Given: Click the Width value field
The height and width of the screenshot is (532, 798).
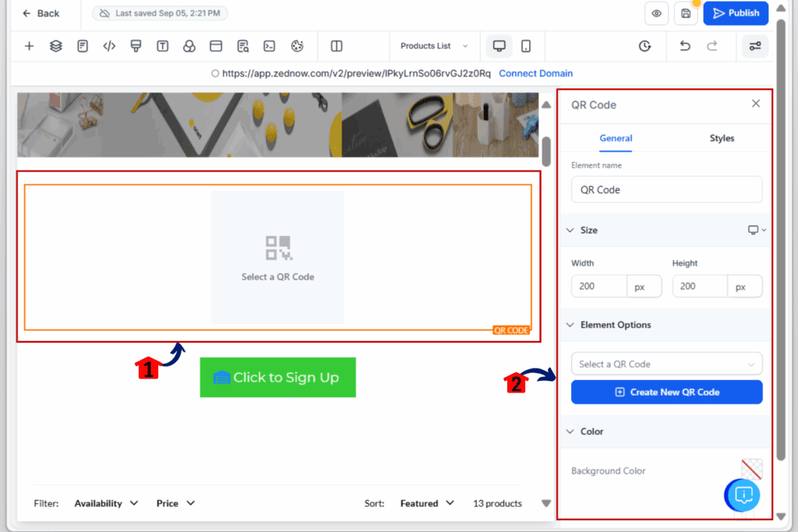Looking at the screenshot, I should tap(599, 287).
